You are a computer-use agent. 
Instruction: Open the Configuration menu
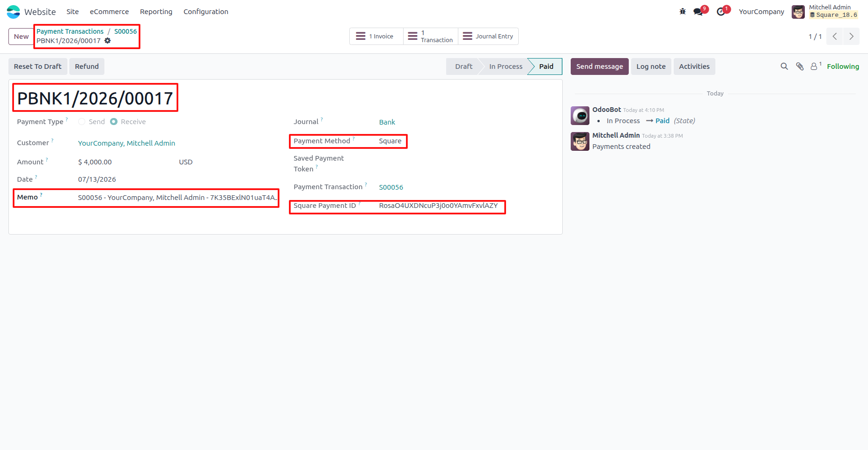pos(206,12)
